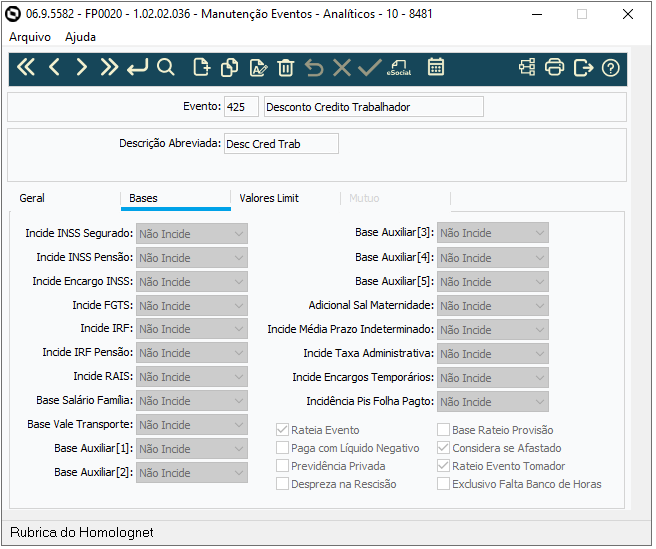Screen dimensions: 656x549
Task: Click the Rubrica do Homolognet status text
Action: pos(82,532)
